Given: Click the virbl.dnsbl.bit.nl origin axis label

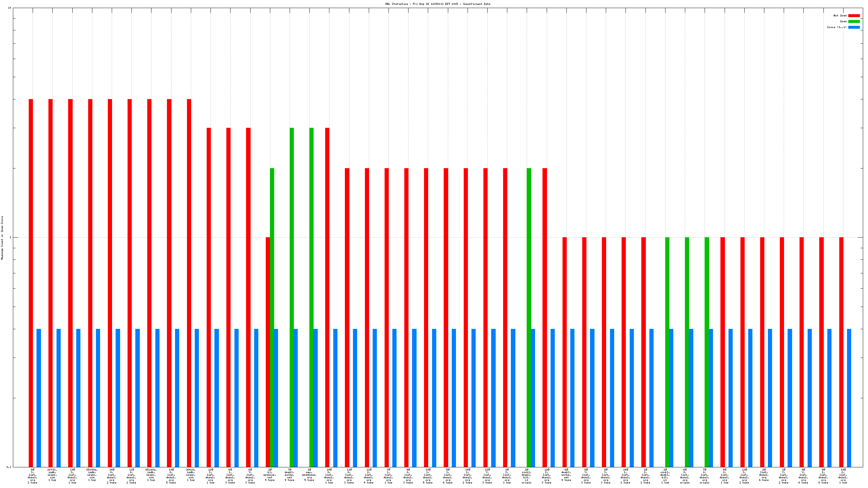Looking at the screenshot, I should 527,476.
